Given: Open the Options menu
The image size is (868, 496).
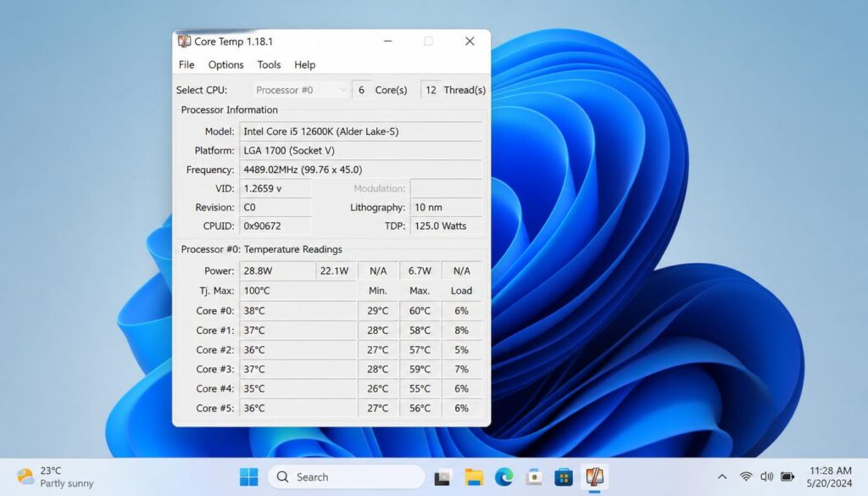Looking at the screenshot, I should tap(225, 64).
